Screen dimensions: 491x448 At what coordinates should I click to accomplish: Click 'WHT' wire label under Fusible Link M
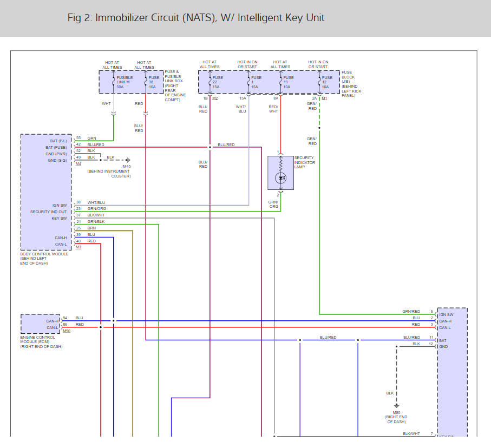[106, 104]
